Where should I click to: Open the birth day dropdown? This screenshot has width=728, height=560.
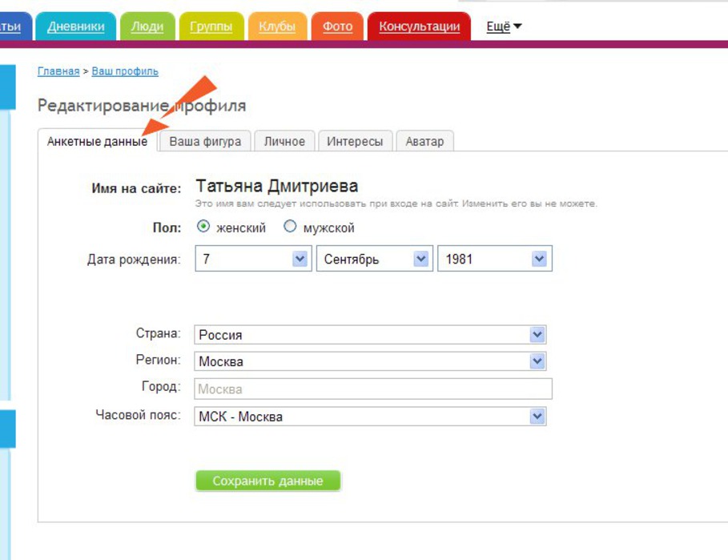(x=300, y=260)
